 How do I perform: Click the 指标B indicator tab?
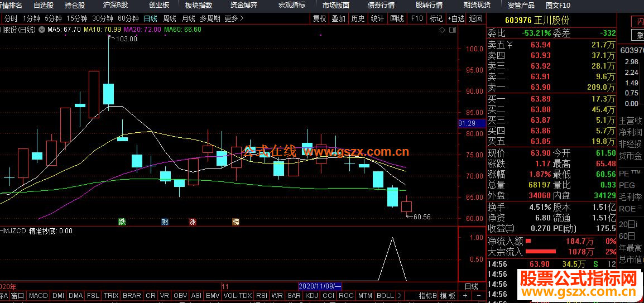click(427, 296)
